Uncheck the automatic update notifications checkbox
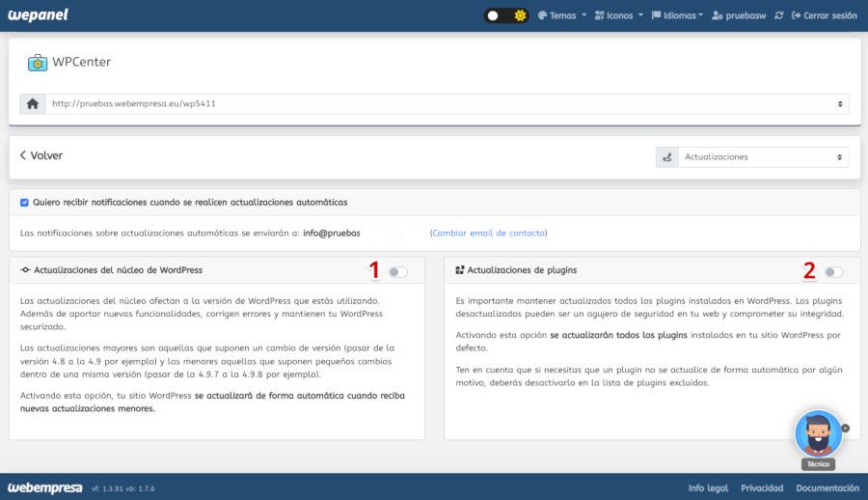 click(24, 203)
